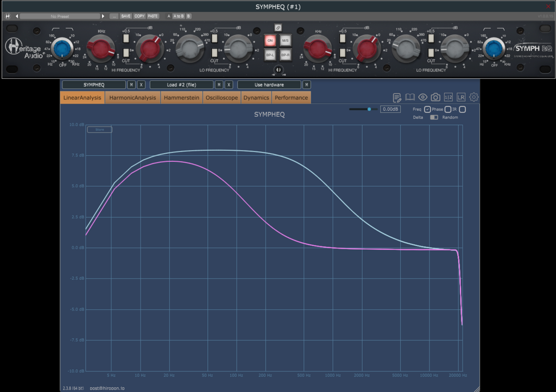Open the Hammerstein tab
Image resolution: width=556 pixels, height=392 pixels.
pos(181,98)
